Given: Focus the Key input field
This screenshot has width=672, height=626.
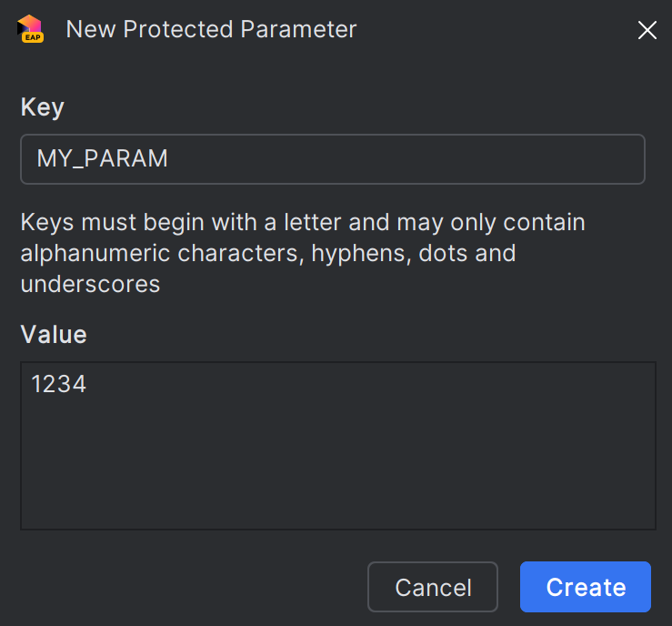Looking at the screenshot, I should point(332,159).
